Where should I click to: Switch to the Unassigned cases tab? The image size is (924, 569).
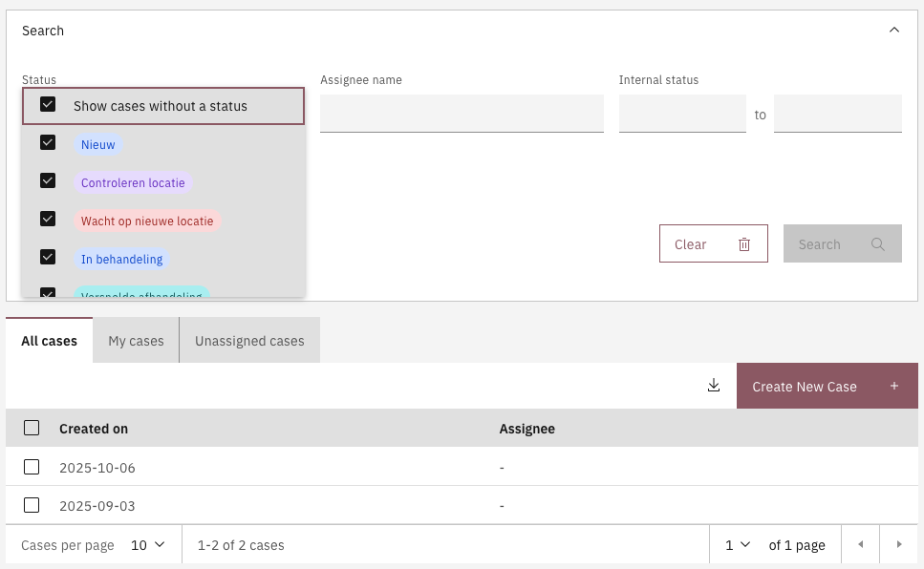tap(249, 341)
